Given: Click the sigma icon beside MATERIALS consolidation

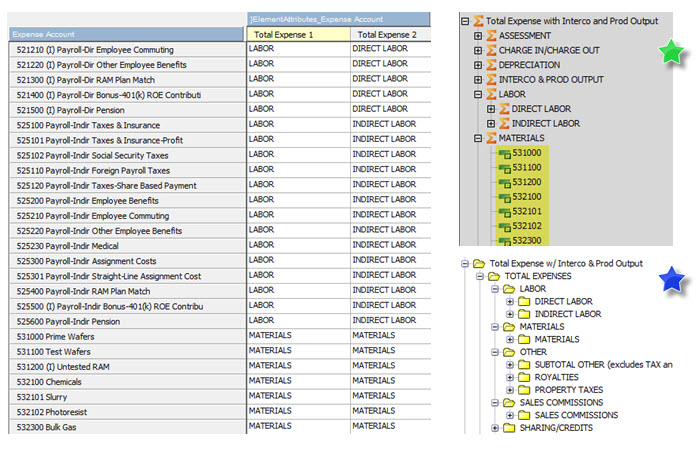Looking at the screenshot, I should (491, 138).
